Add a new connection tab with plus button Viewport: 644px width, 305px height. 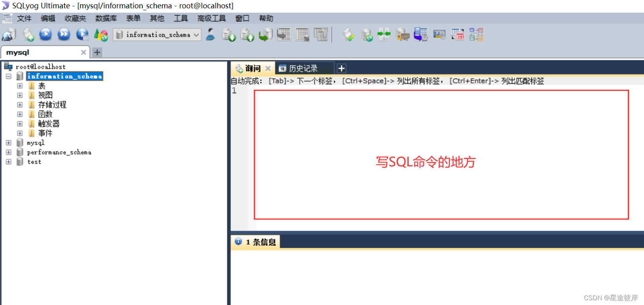click(97, 52)
